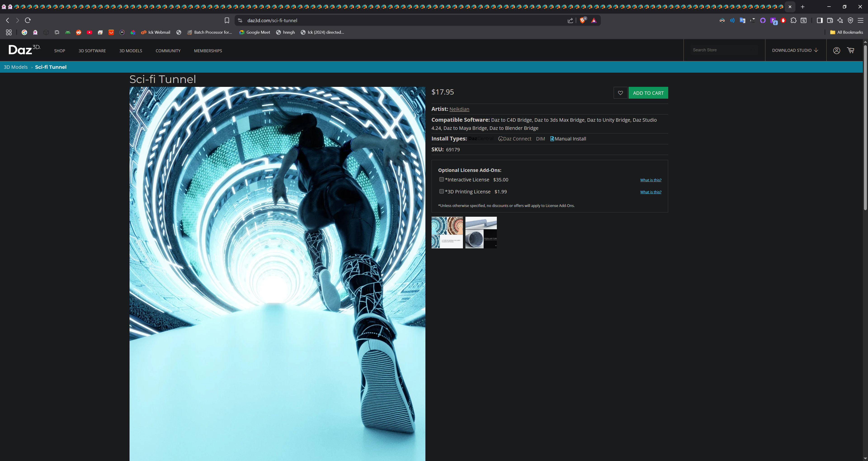Viewport: 868px width, 461px height.
Task: Bookmark this page with bookmark icon
Action: click(227, 21)
